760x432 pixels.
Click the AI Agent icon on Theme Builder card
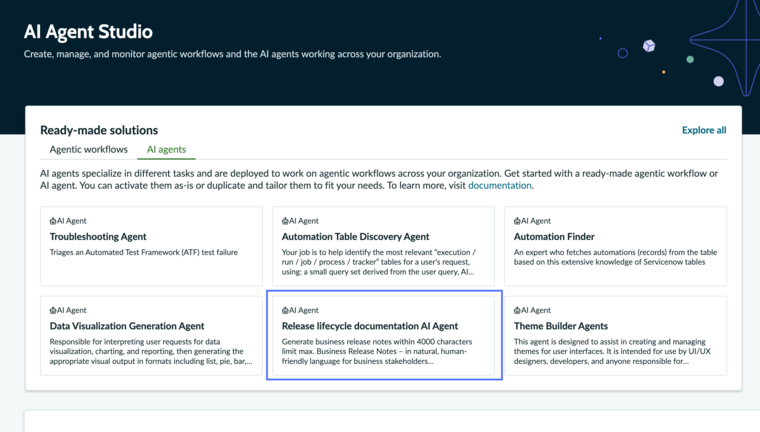tap(517, 310)
